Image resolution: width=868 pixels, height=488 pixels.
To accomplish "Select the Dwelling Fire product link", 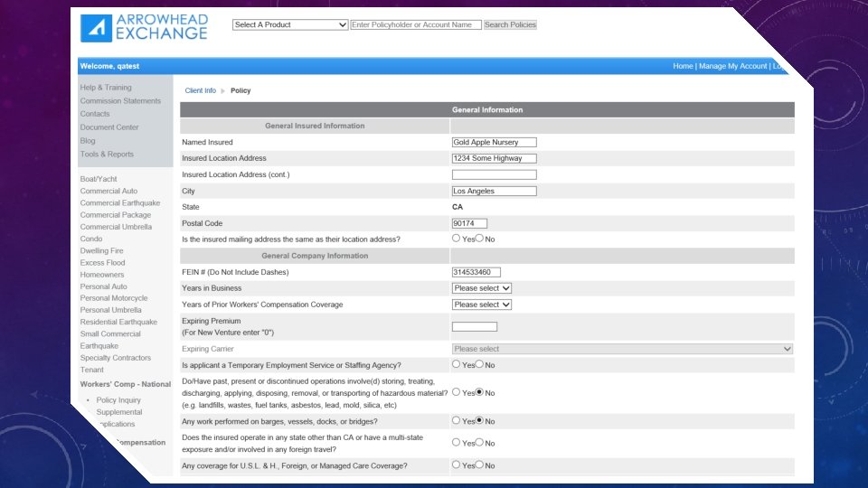I will [x=101, y=250].
